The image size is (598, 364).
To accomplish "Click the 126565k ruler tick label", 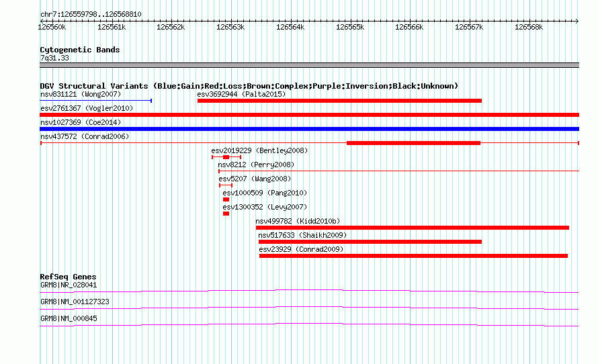I will tap(350, 27).
